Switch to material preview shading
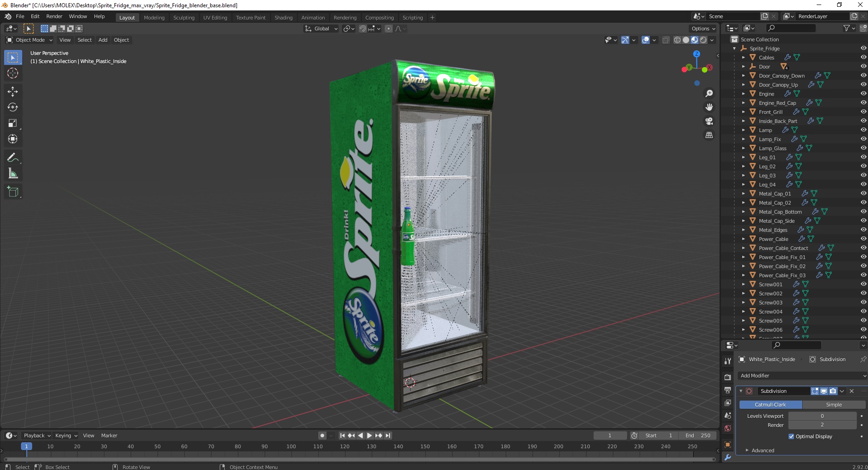The height and width of the screenshot is (470, 868). click(695, 40)
